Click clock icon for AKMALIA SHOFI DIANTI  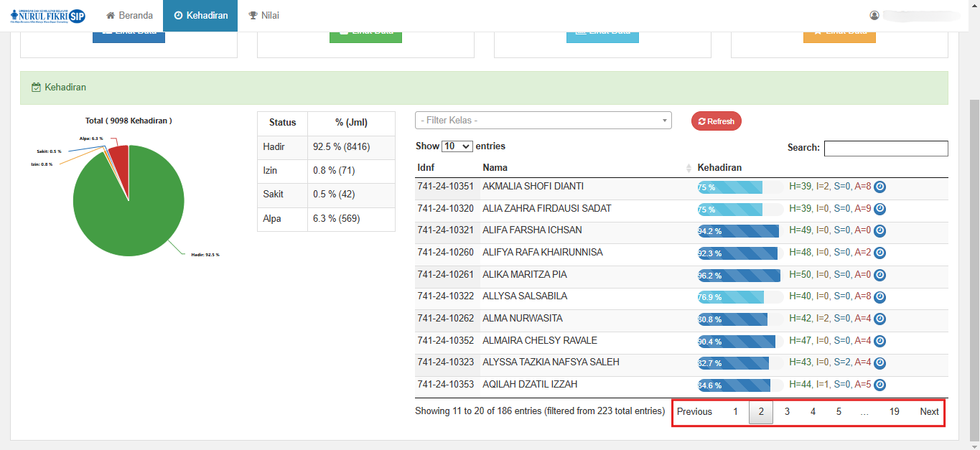[x=879, y=187]
